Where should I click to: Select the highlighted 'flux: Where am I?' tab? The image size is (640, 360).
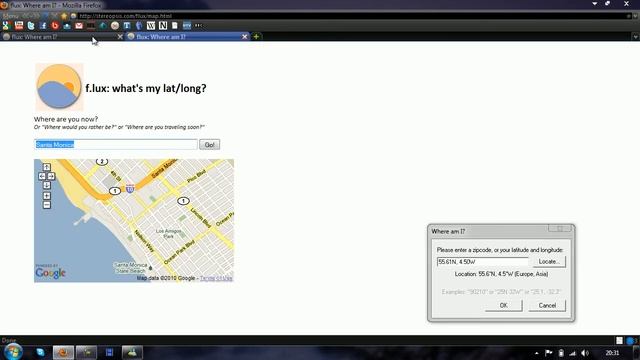click(x=188, y=37)
